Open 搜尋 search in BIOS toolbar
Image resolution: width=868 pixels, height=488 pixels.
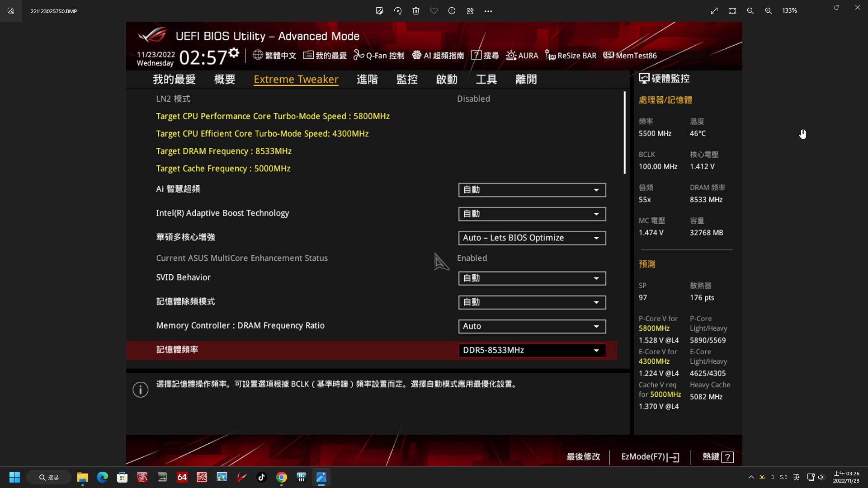[485, 55]
